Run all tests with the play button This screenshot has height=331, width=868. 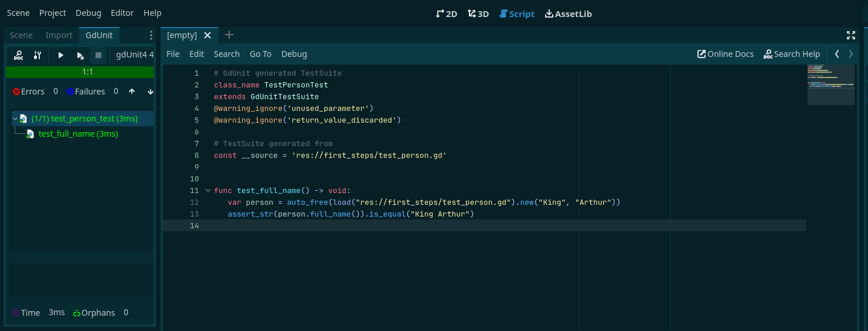(x=60, y=55)
